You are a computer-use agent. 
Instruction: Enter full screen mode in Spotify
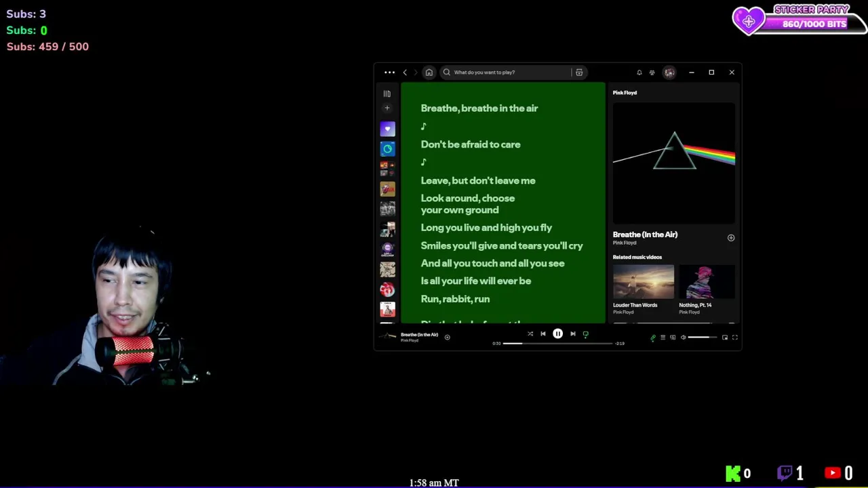[734, 338]
